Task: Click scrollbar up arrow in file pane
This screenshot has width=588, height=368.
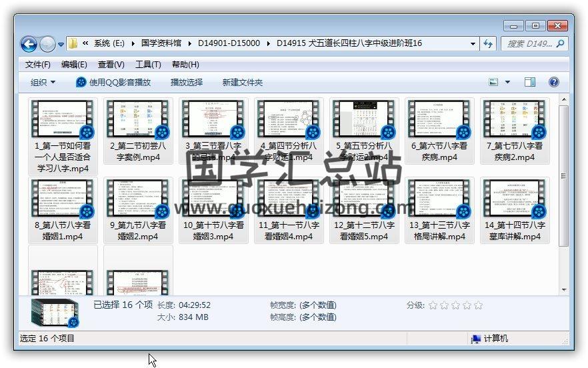Action: (x=563, y=100)
